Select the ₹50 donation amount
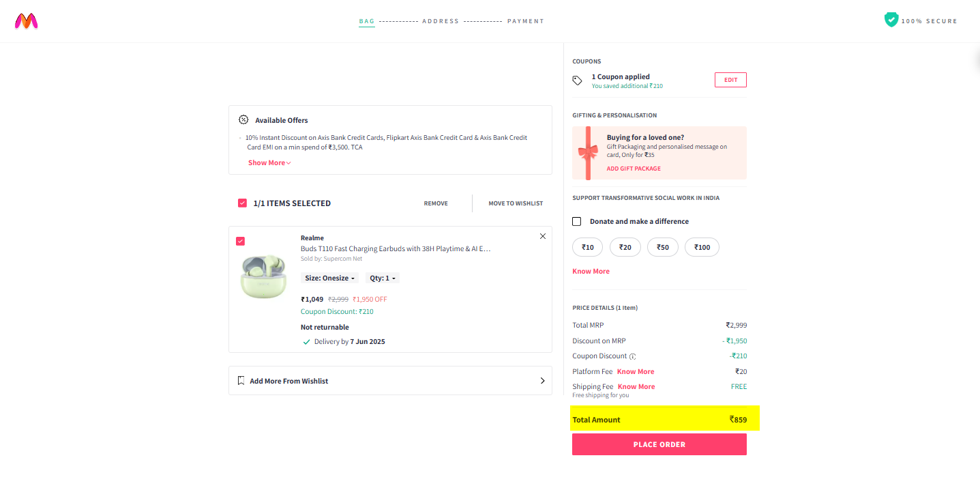Screen dimensions: 980x488 click(663, 247)
